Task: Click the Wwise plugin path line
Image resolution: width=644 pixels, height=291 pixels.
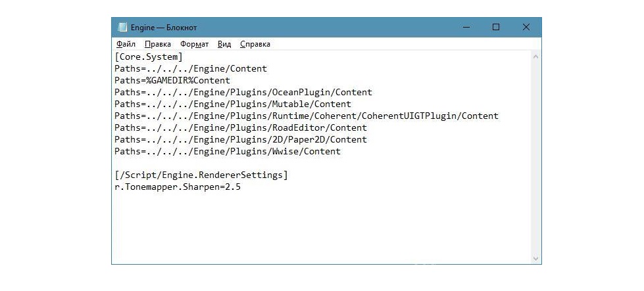Action: (x=227, y=152)
